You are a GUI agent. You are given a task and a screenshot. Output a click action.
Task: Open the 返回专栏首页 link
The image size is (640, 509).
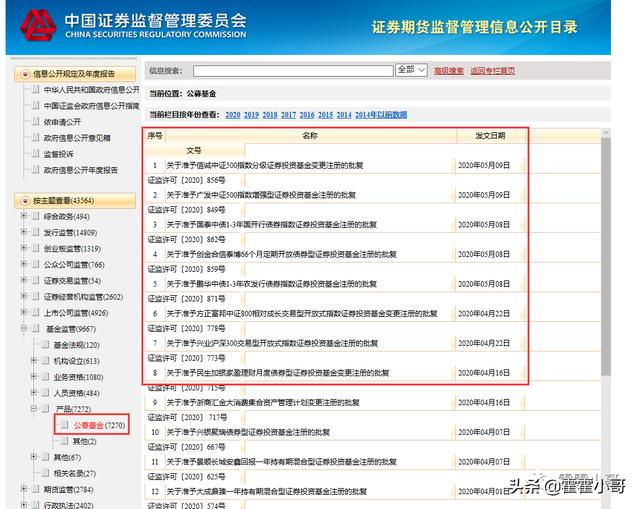pos(493,71)
